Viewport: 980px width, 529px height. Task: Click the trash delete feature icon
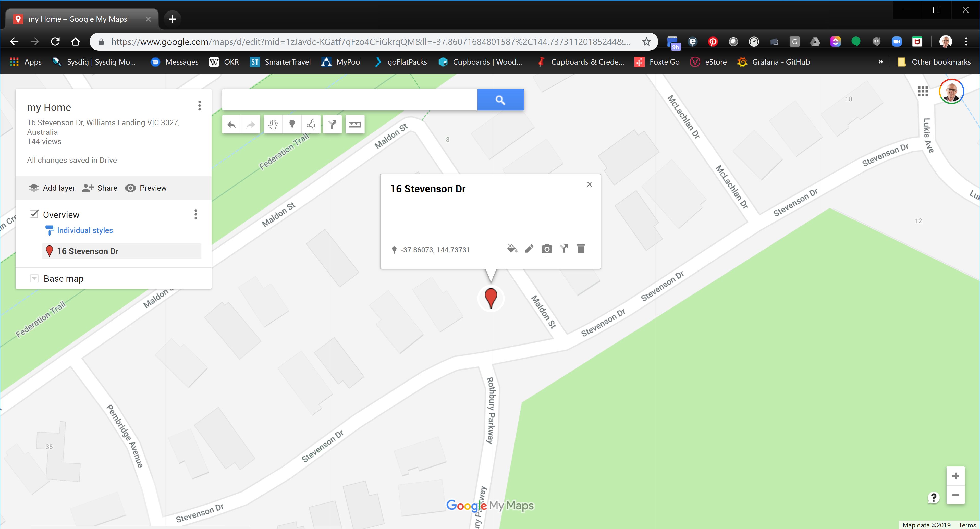(x=581, y=249)
